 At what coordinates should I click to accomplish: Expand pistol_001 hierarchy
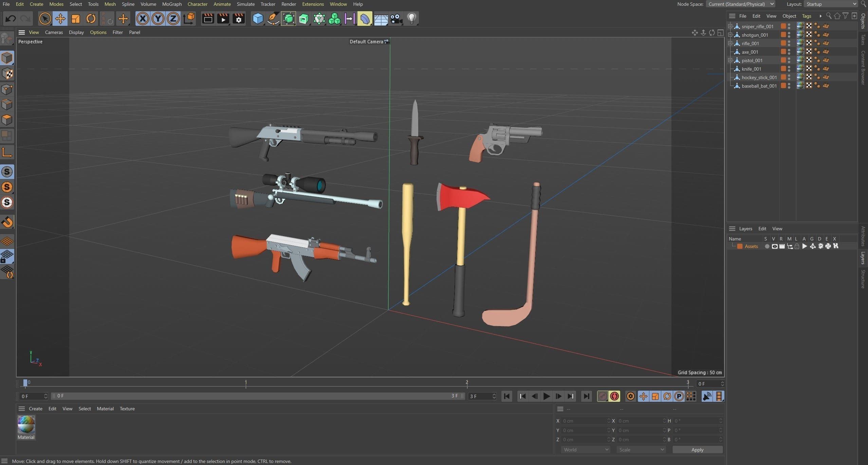click(730, 60)
